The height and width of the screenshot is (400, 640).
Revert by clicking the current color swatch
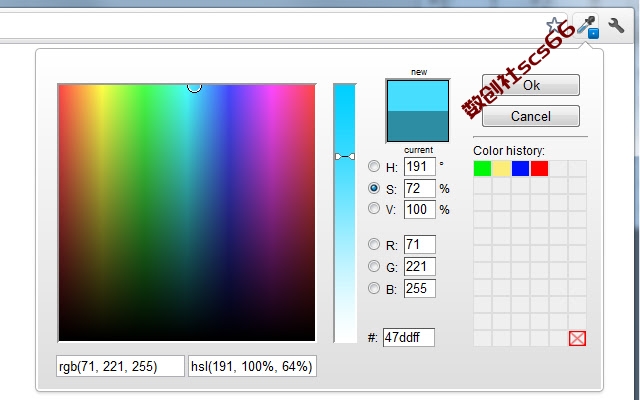(x=418, y=126)
